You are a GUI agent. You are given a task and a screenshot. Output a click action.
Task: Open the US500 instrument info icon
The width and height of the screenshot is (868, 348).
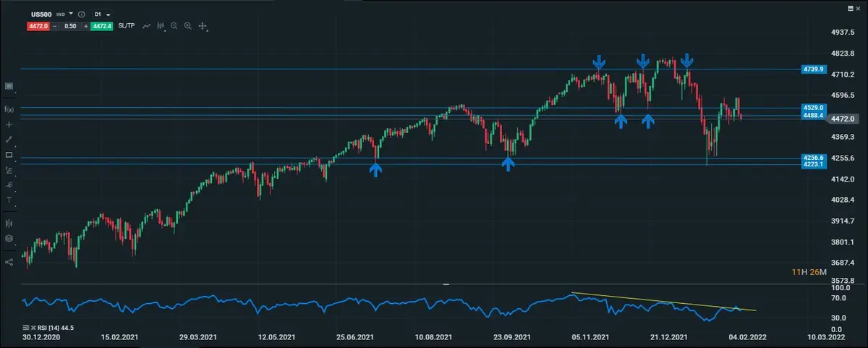click(x=80, y=14)
